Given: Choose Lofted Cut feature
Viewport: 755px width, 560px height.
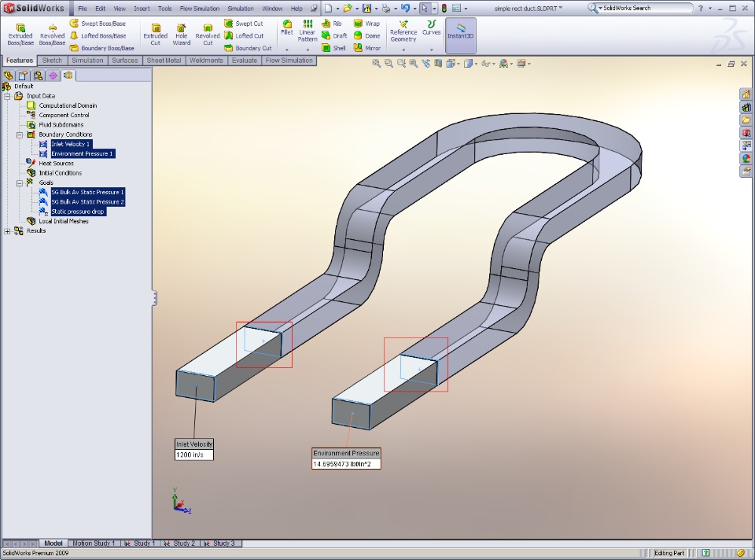Looking at the screenshot, I should coord(244,35).
